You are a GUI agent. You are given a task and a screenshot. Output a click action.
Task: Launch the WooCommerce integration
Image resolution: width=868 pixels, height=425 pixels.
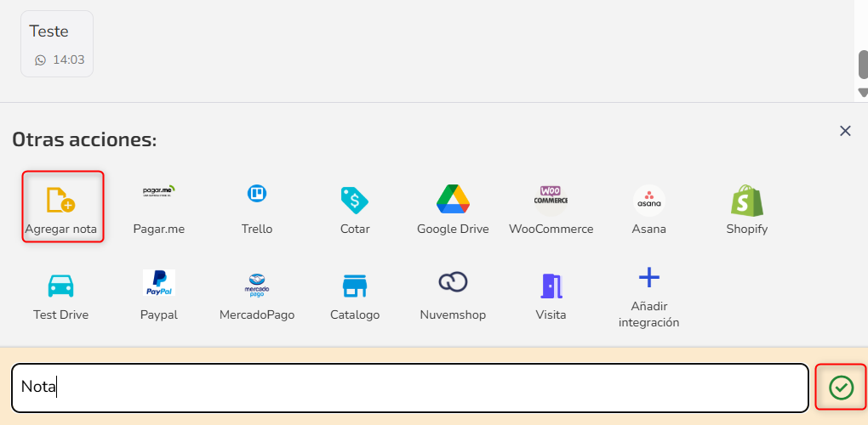pyautogui.click(x=551, y=210)
